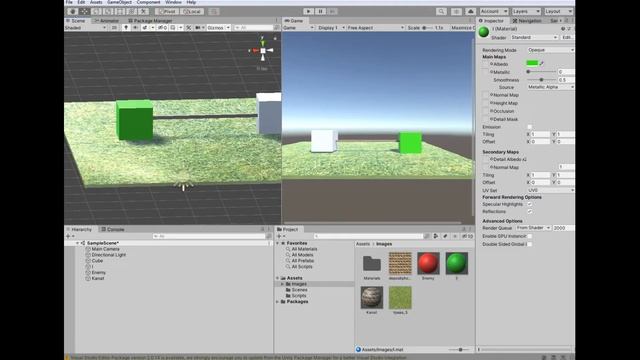Click the Step frame button
This screenshot has width=640, height=360.
pos(332,11)
